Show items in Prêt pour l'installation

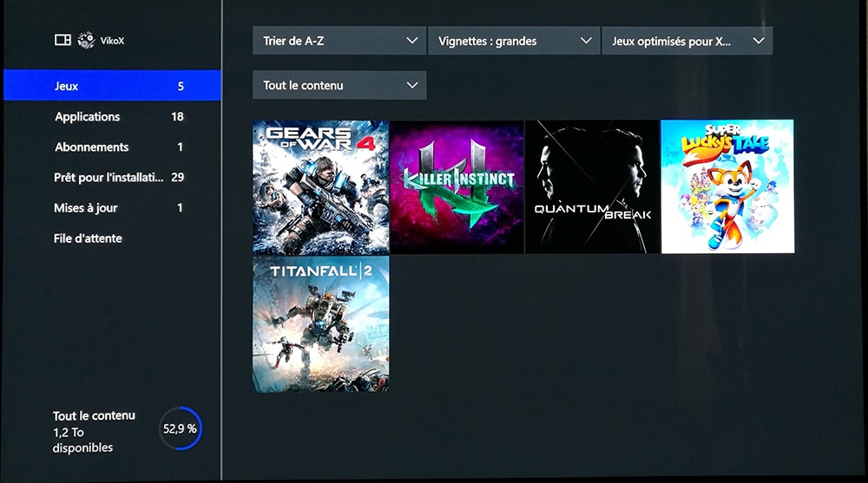point(112,177)
